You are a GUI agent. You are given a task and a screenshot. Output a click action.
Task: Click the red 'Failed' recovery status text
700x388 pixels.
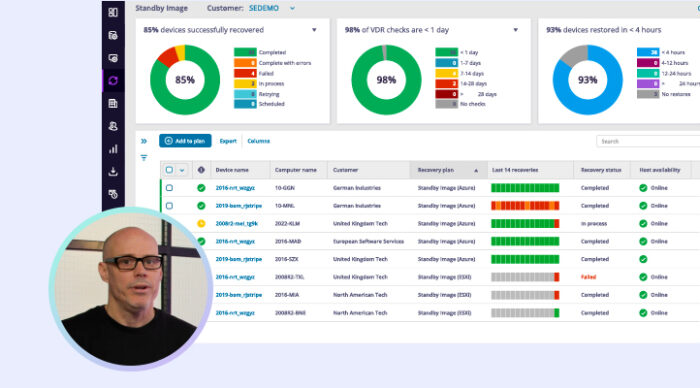[x=588, y=277]
